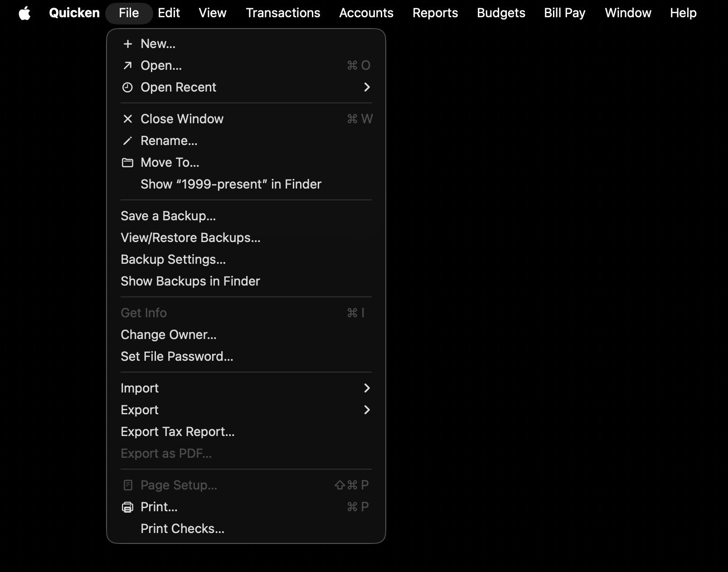This screenshot has width=728, height=572.
Task: Select Rename… in the File menu
Action: coord(246,141)
